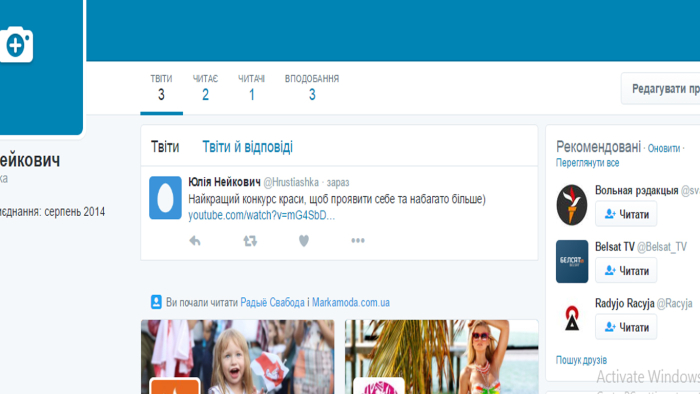700x394 pixels.
Task: Click the egg avatar on the tweet
Action: pos(165,198)
